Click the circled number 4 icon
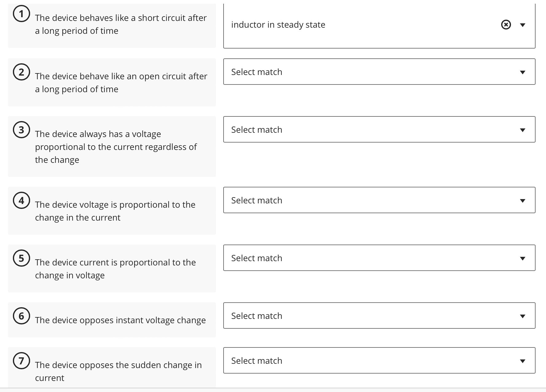 [x=21, y=200]
